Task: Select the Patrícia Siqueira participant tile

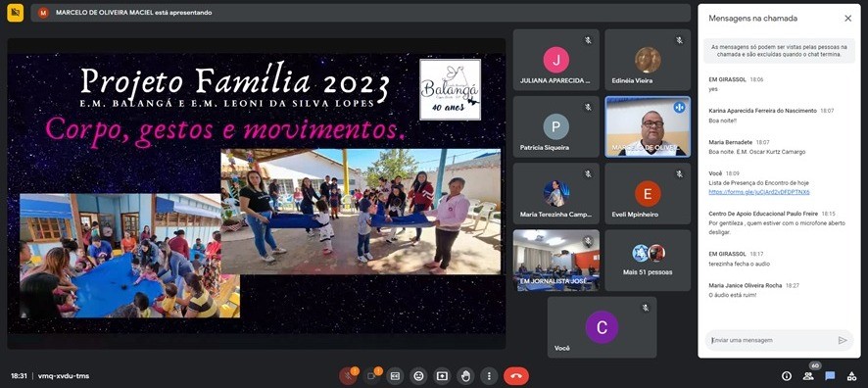Action: click(555, 126)
